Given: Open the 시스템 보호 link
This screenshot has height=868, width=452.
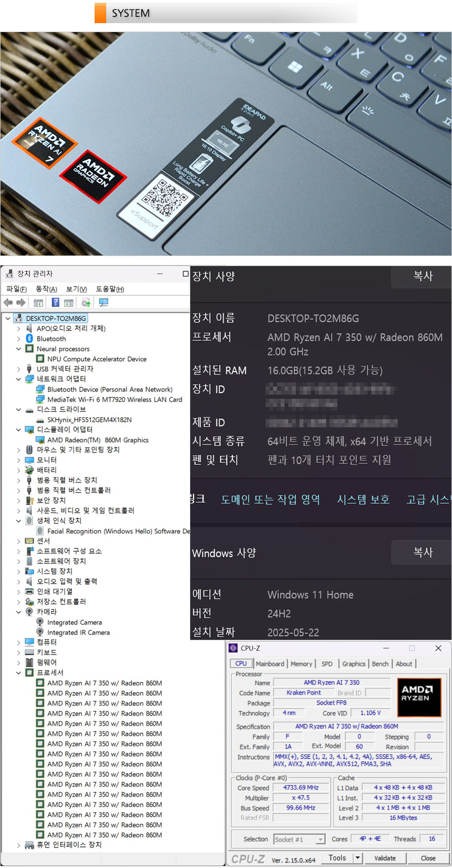Looking at the screenshot, I should [363, 499].
